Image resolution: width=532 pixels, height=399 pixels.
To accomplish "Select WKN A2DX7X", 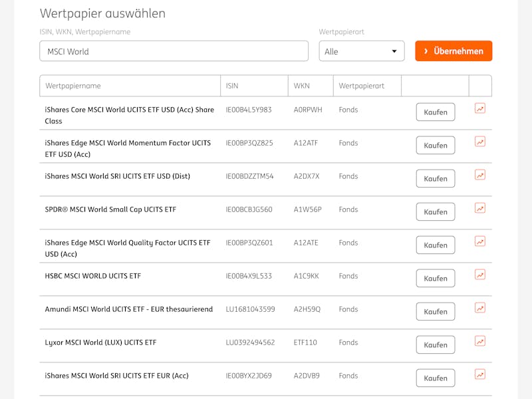I will point(307,176).
